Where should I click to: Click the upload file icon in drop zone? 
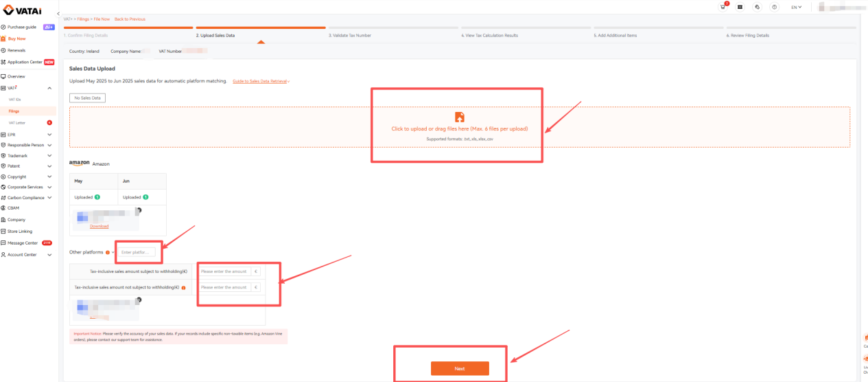460,117
